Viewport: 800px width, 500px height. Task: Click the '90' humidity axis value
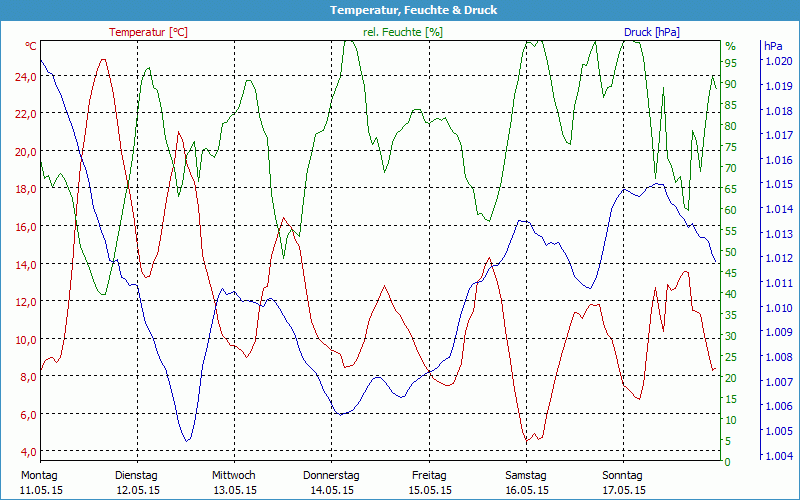(x=731, y=84)
